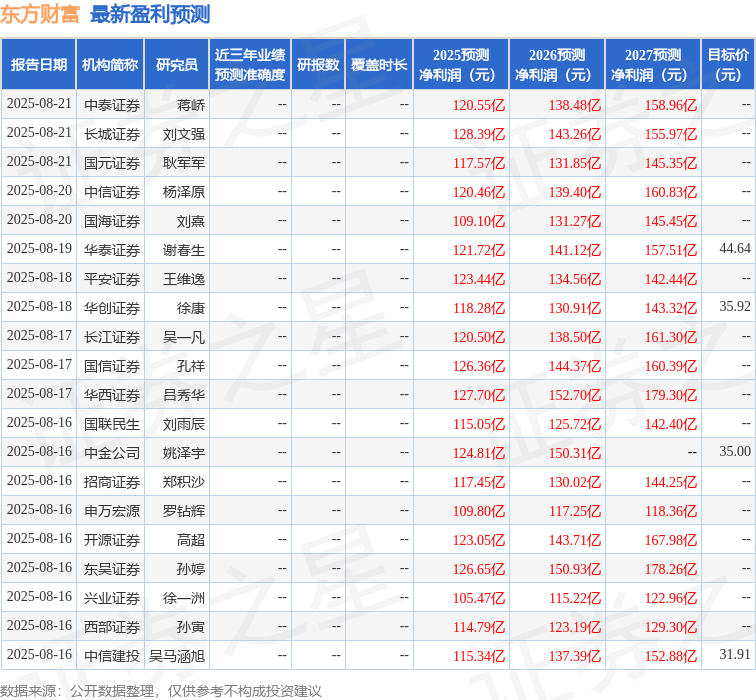The width and height of the screenshot is (756, 700).
Task: Select analyst 吴马涵旭 in last row
Action: 177,656
